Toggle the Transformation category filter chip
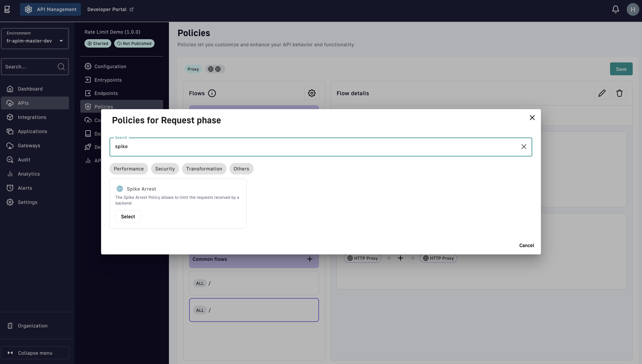This screenshot has height=364, width=642. (x=204, y=169)
